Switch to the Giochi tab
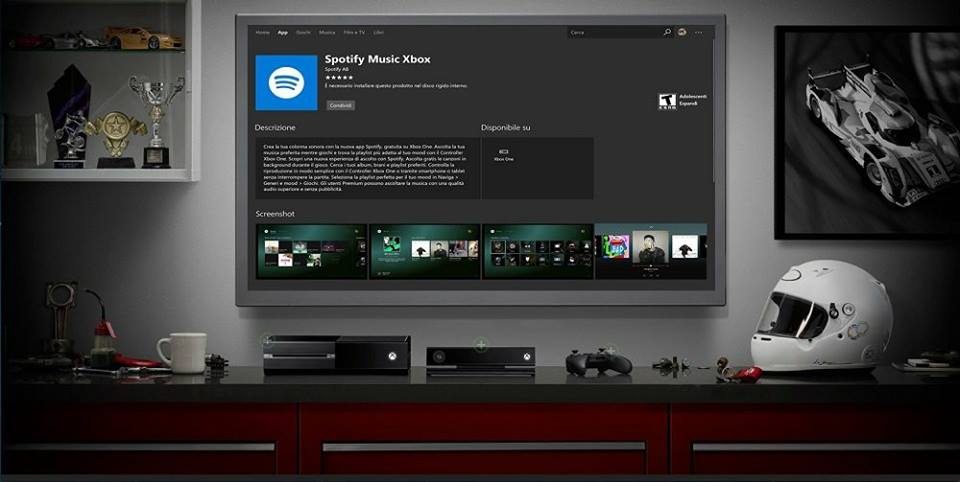This screenshot has width=960, height=482. (304, 32)
